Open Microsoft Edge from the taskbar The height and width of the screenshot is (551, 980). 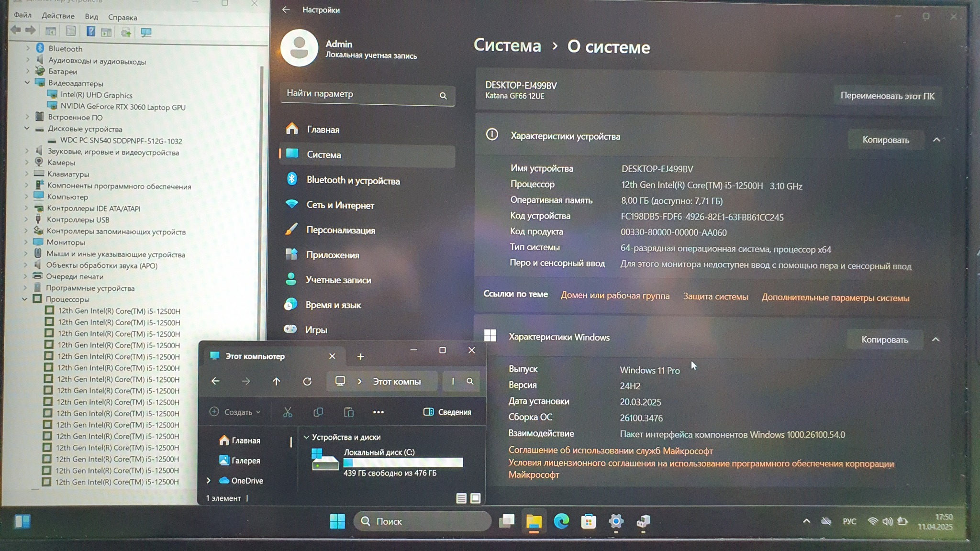click(x=561, y=521)
